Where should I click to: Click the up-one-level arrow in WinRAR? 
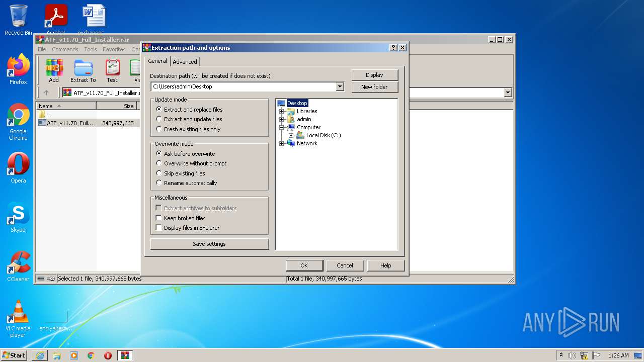46,93
